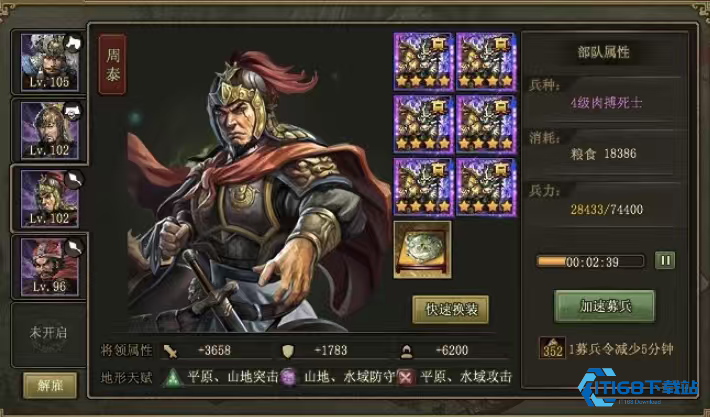Open the bottom-right purple equipment slot
This screenshot has width=710, height=417.
point(486,187)
